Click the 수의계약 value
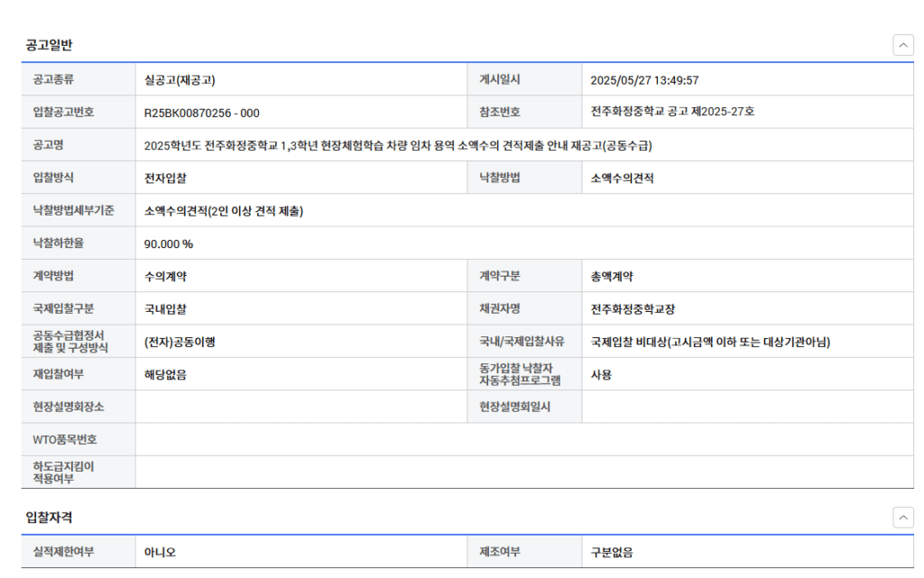The image size is (924, 578). (165, 277)
